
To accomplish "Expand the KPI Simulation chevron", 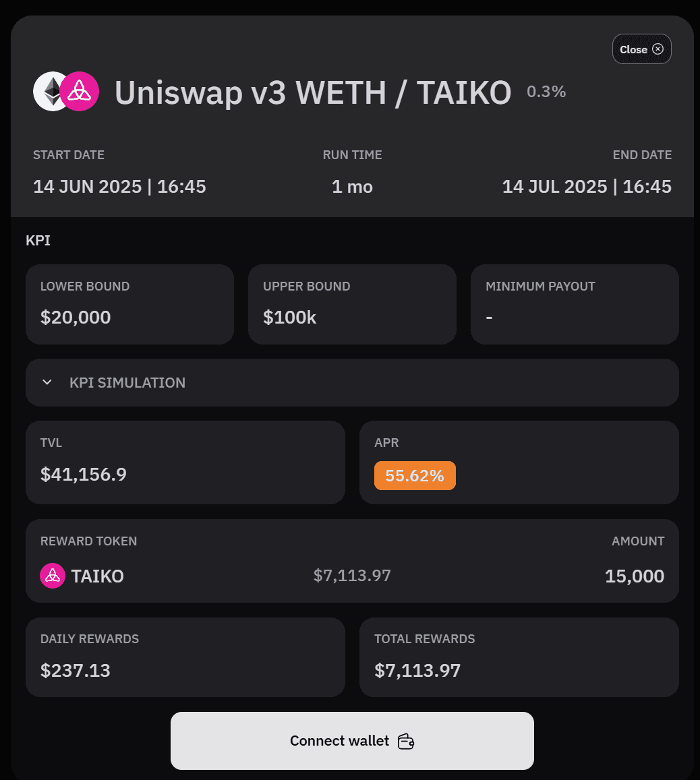I will click(47, 382).
